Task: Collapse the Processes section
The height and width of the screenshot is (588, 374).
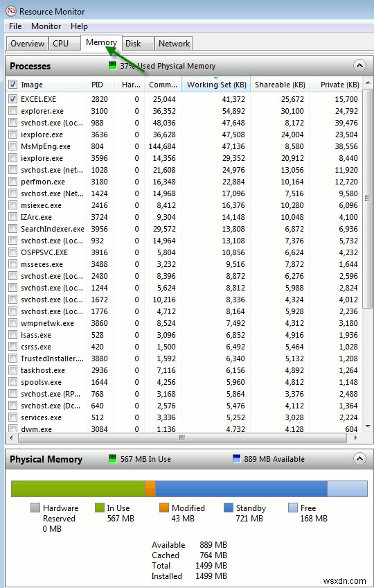Action: pos(359,66)
